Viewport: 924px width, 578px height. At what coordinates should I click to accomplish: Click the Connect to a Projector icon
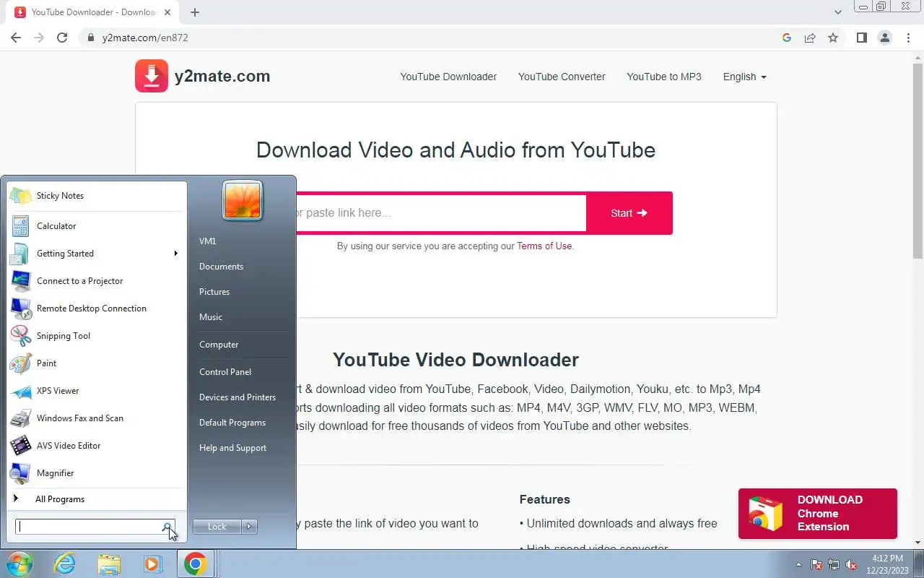point(21,281)
